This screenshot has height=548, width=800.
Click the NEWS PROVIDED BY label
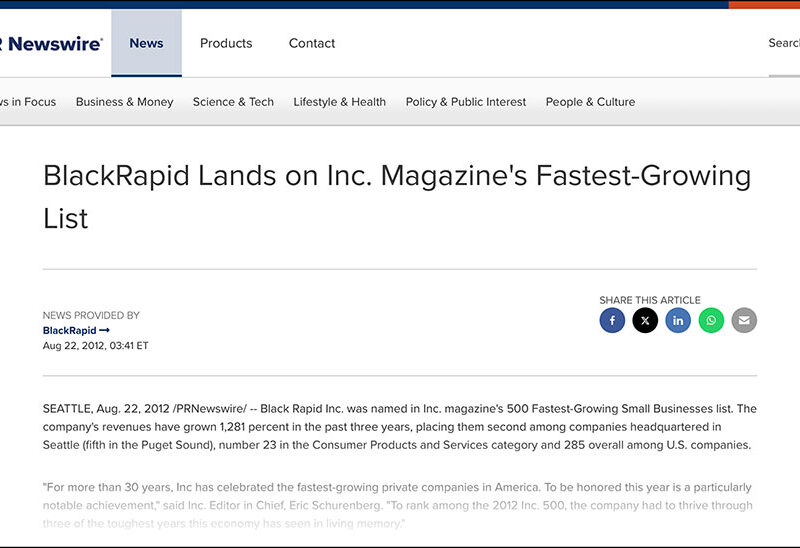coord(91,315)
